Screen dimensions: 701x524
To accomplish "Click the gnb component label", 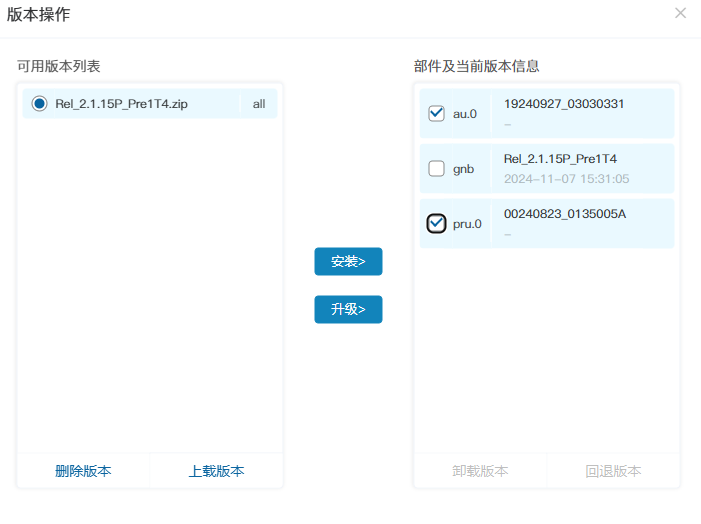I will click(464, 169).
